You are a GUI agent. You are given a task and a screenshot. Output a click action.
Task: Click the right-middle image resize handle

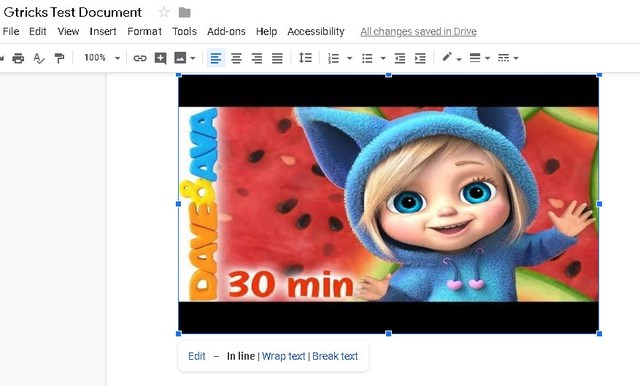pyautogui.click(x=599, y=204)
